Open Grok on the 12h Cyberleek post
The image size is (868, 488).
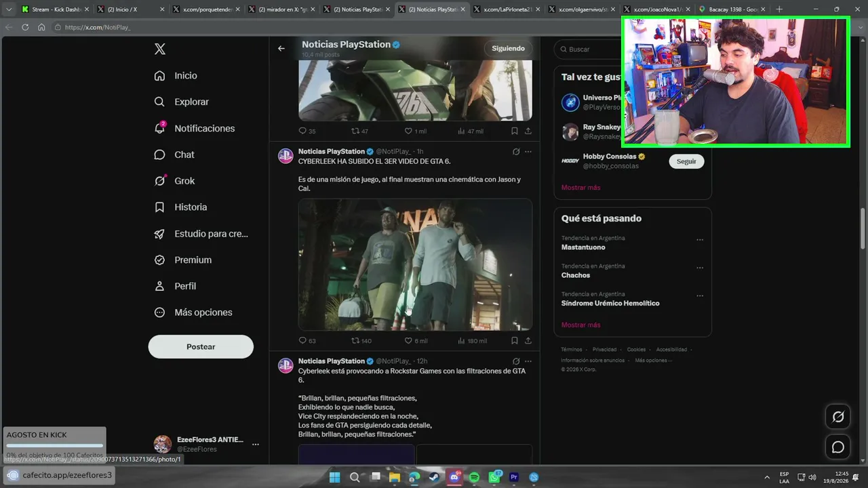(516, 361)
